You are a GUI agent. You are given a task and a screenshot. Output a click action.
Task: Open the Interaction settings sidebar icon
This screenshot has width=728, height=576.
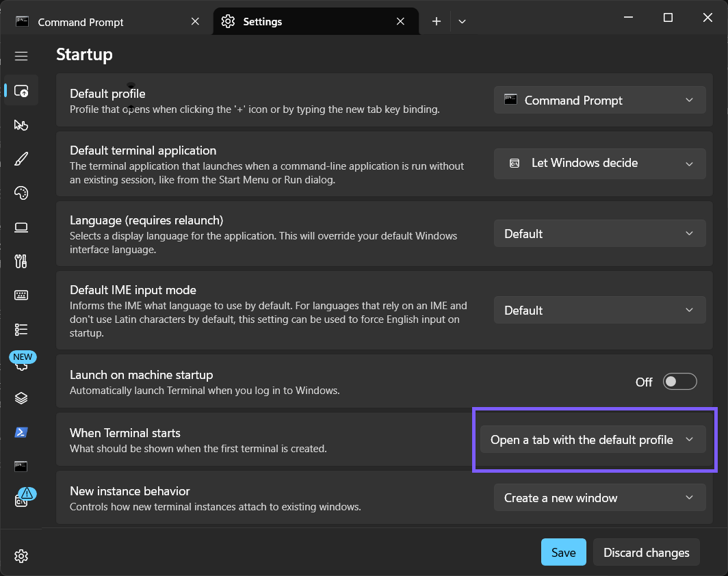coord(21,125)
